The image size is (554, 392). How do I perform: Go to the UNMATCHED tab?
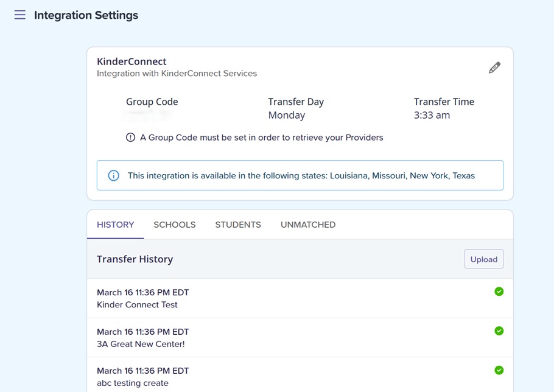tap(308, 225)
